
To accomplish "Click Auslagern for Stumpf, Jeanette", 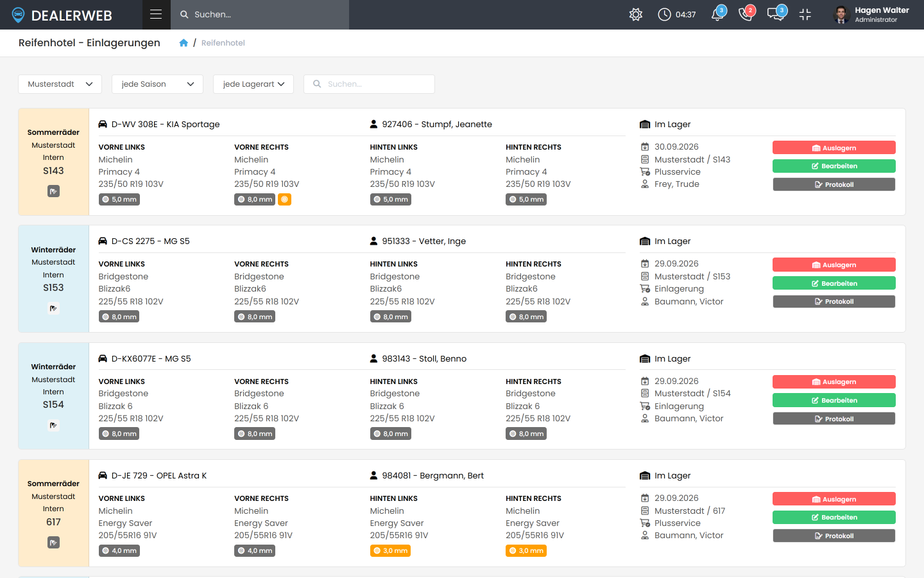I will tap(834, 148).
